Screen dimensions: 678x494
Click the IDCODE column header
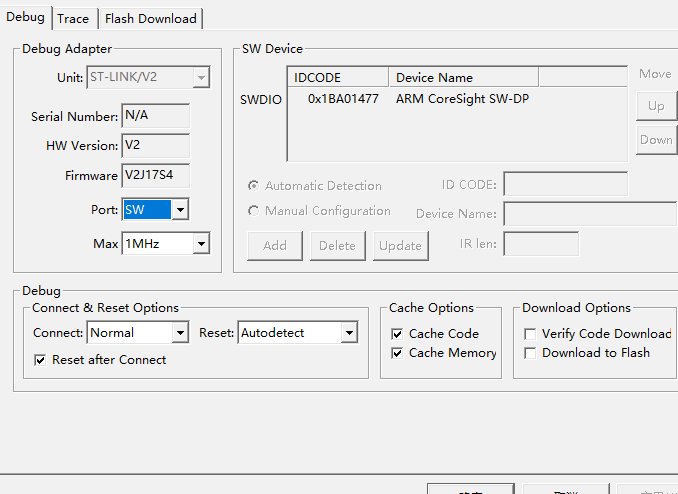point(338,77)
